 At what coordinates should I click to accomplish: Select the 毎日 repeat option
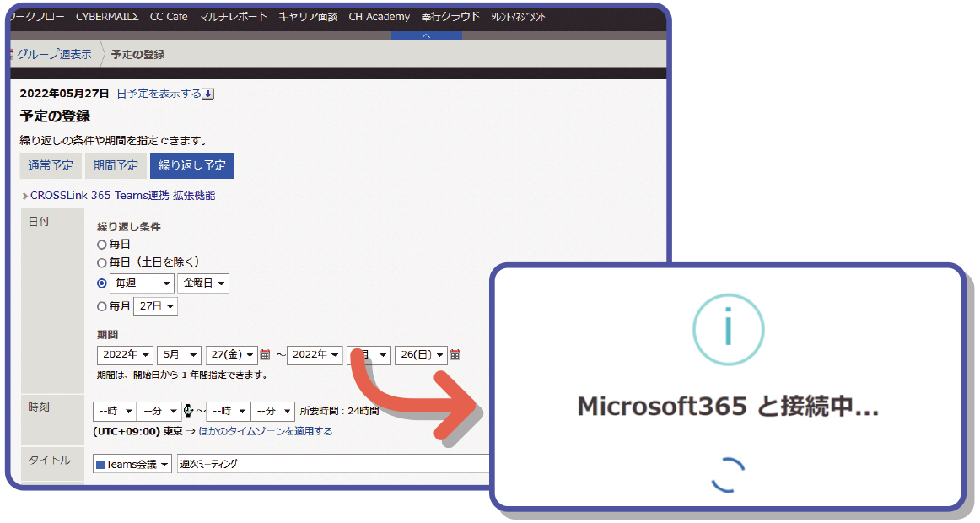pyautogui.click(x=100, y=244)
